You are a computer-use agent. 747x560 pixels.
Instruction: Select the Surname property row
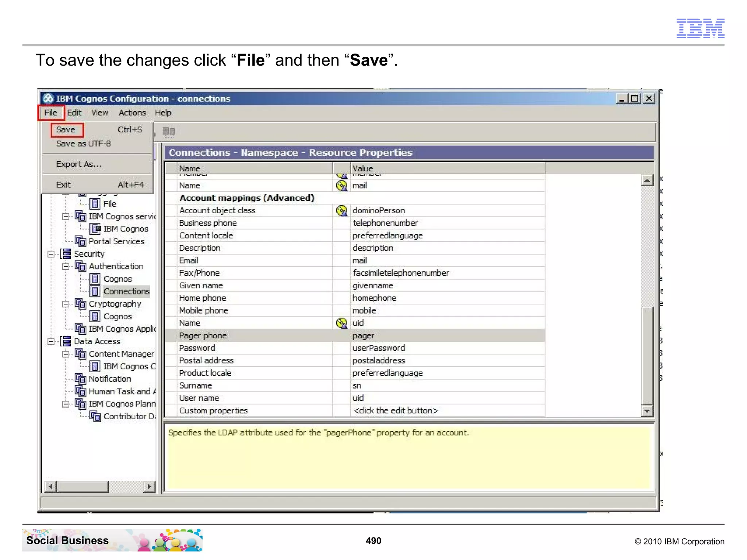click(355, 386)
